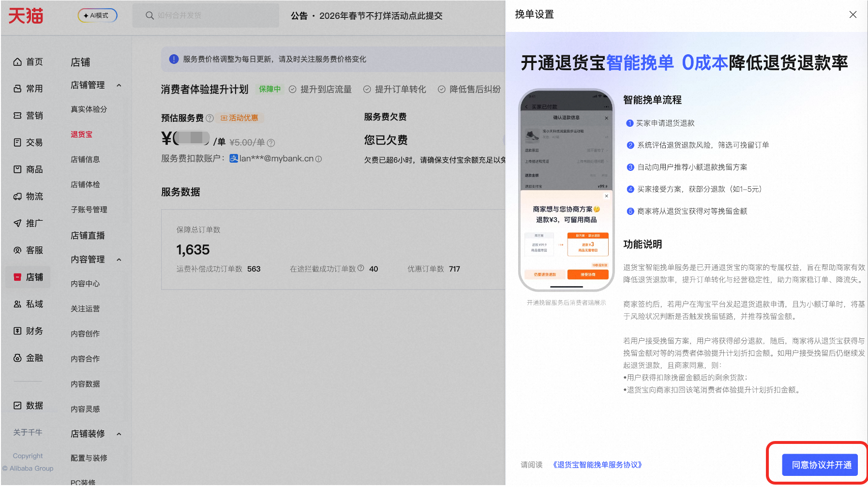Click the 天猫 logo
This screenshot has width=868, height=487.
(x=26, y=15)
